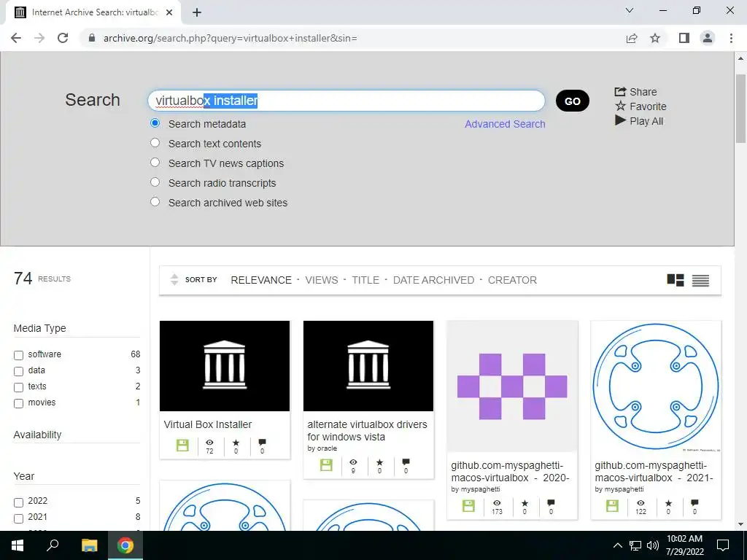This screenshot has width=747, height=560.
Task: Select Search metadata option
Action: 155,123
